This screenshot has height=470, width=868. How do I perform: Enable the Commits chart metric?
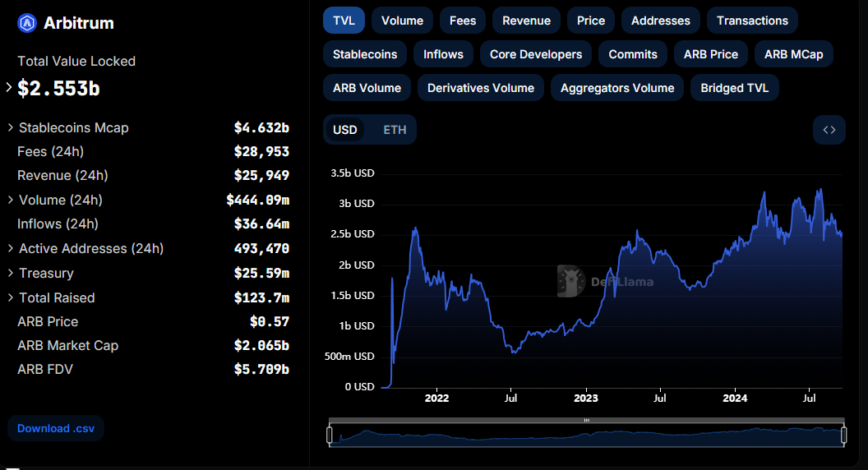633,54
